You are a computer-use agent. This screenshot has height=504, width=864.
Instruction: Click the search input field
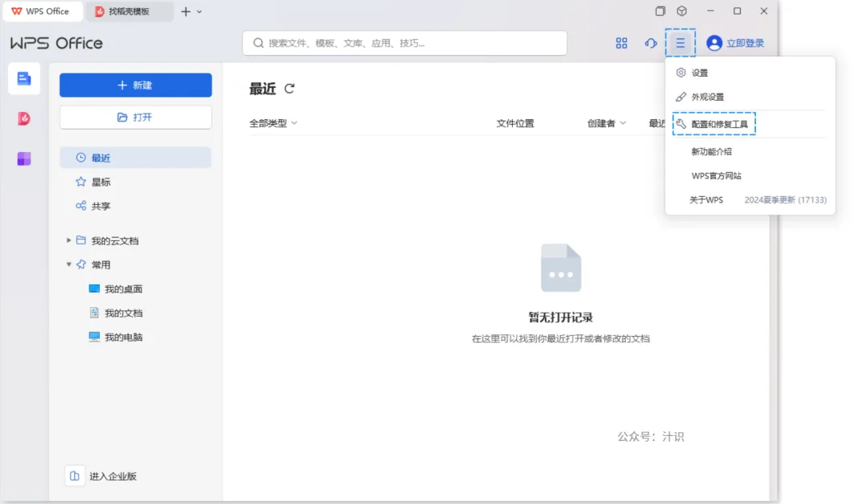[x=405, y=43]
